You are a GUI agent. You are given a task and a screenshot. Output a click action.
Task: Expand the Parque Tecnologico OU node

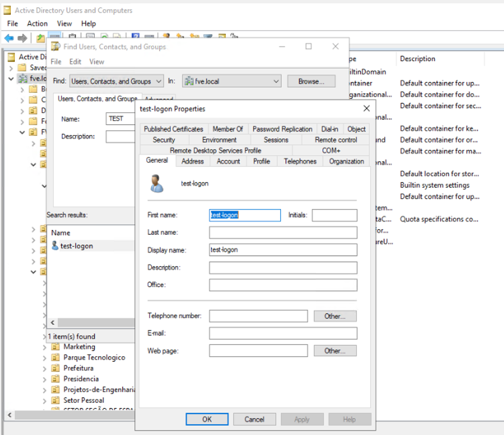44,358
